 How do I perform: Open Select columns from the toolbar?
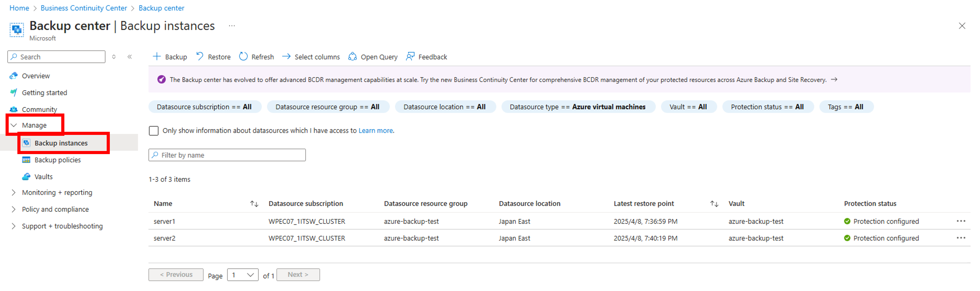pos(311,56)
